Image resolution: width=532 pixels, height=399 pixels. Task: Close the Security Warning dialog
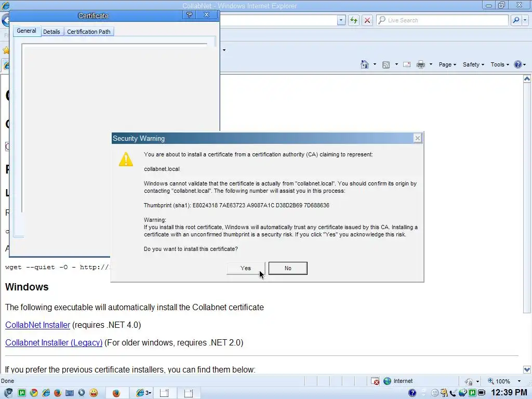[x=417, y=138]
